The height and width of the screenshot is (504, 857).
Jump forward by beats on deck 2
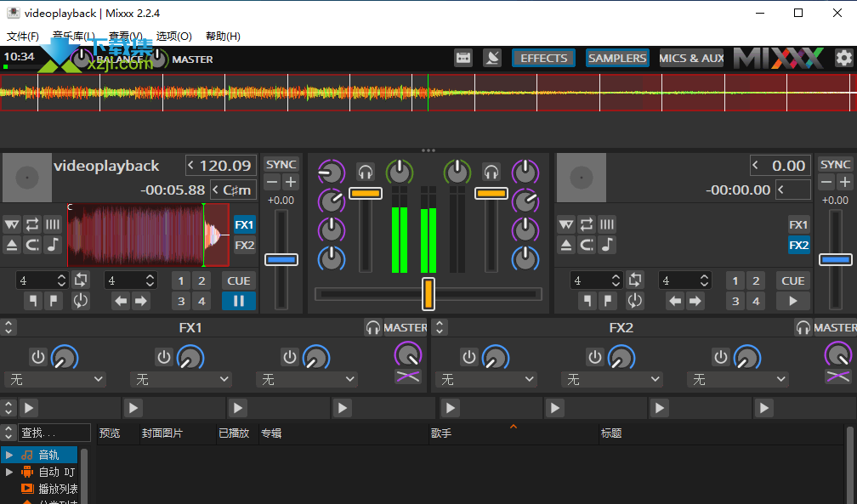(695, 301)
